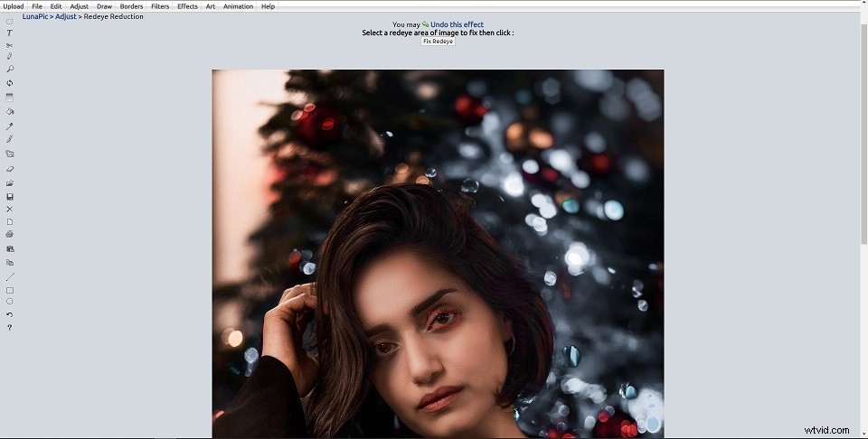Select the crop selection tool
Image resolution: width=868 pixels, height=439 pixels.
click(9, 22)
